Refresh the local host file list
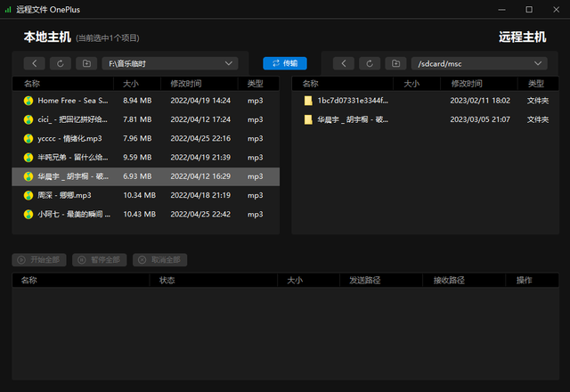570x392 pixels. 60,63
